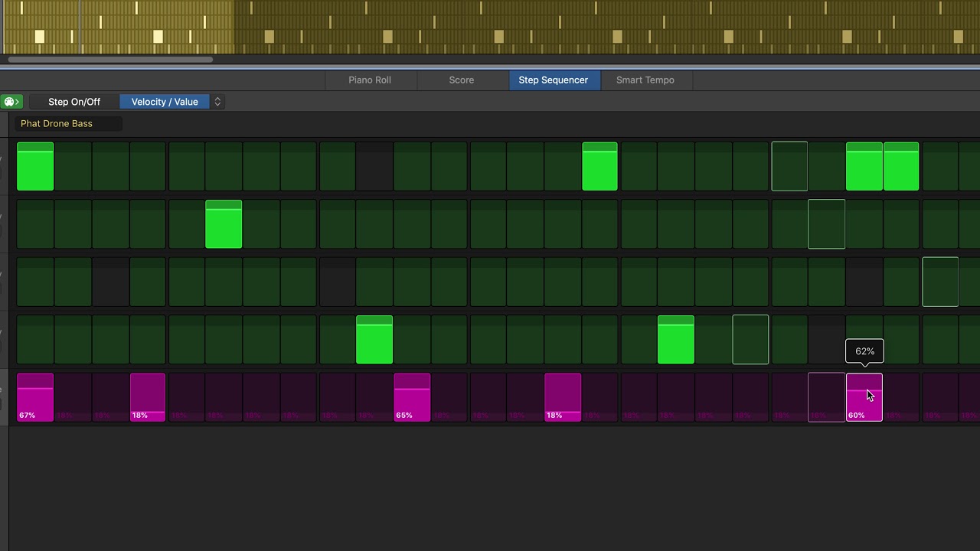Toggle the outlined empty step in the magenta row
The height and width of the screenshot is (551, 980).
pos(827,397)
